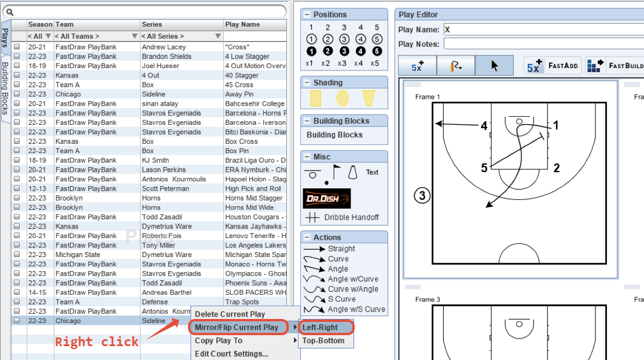Collapse the Building Blocks panel

tap(307, 121)
